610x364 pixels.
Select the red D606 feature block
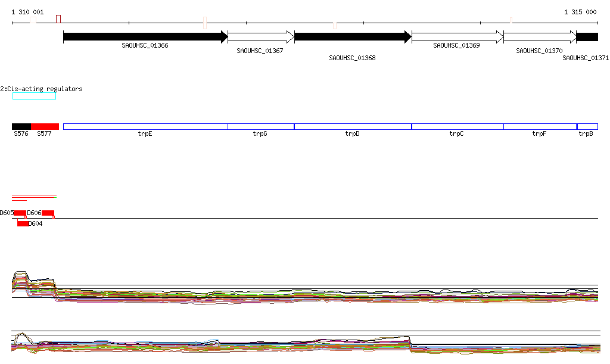click(48, 213)
